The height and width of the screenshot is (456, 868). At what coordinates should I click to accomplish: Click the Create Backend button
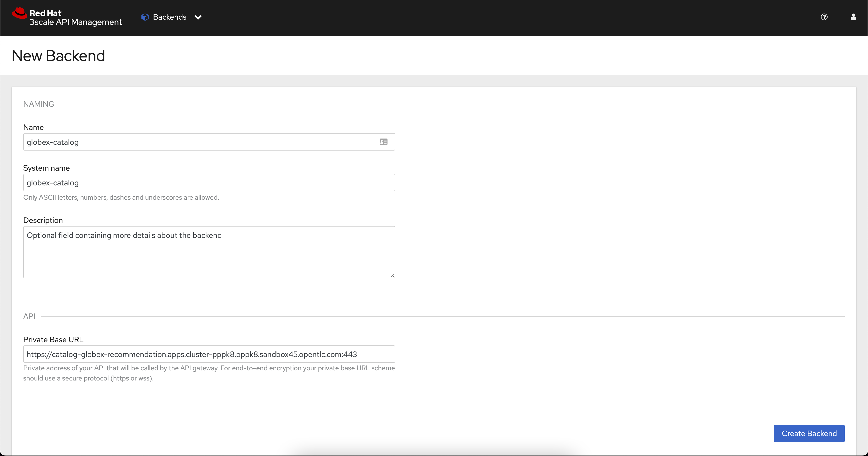(809, 433)
